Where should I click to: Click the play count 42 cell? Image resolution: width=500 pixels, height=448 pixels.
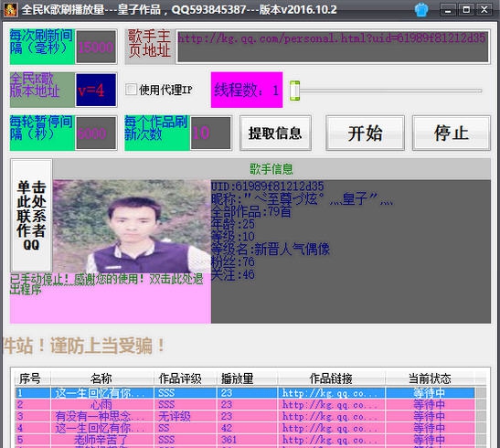coord(247,428)
